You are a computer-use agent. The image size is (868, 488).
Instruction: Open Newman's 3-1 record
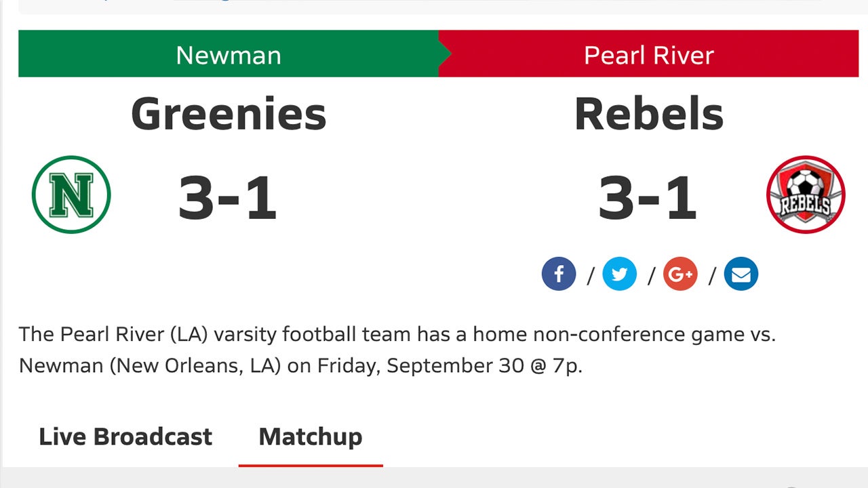tap(229, 197)
